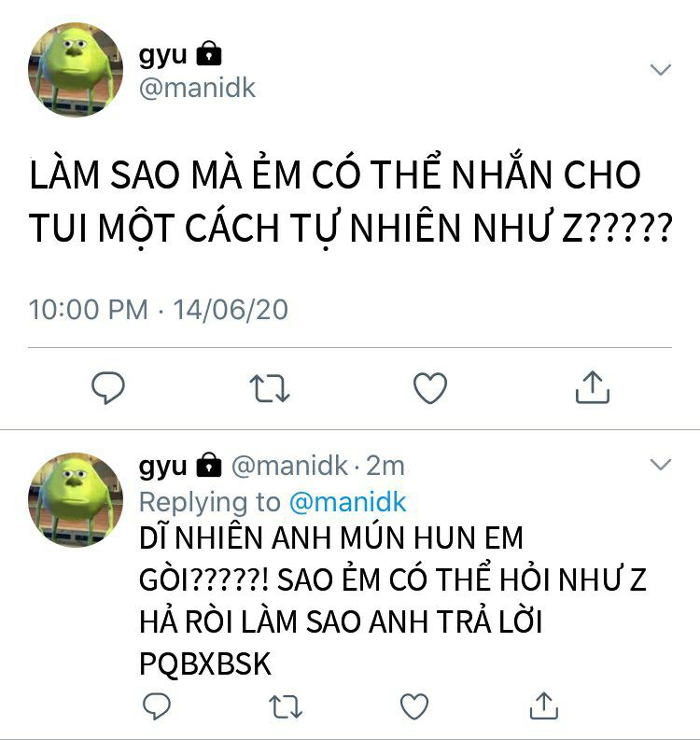Retweet the main tweet
The image size is (700, 740).
coord(270,388)
